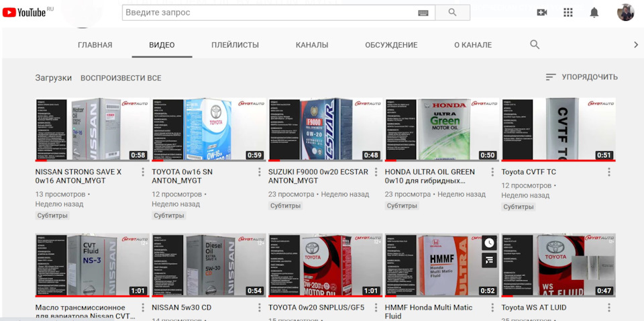Click the magnifier search button
Image resolution: width=644 pixels, height=321 pixels.
point(453,12)
